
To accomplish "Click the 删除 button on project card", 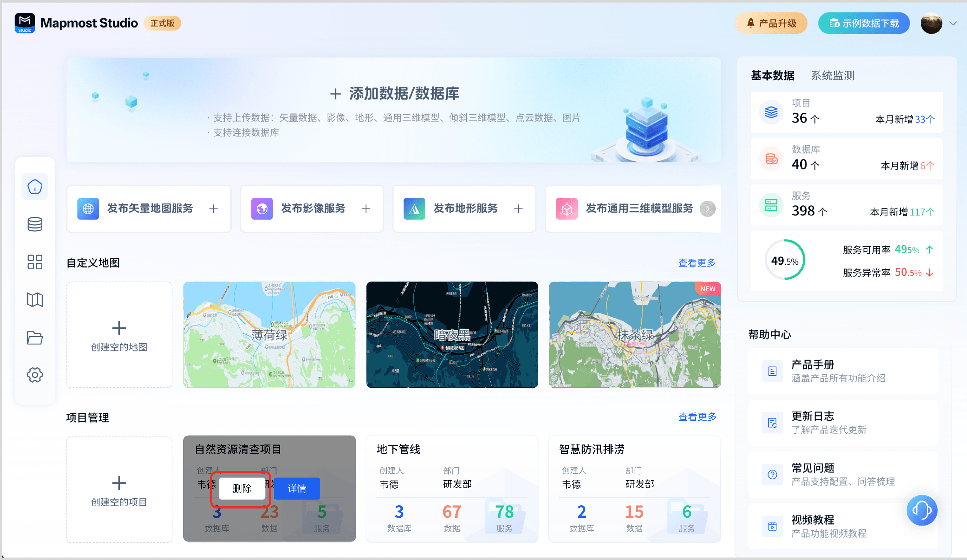I will click(242, 488).
